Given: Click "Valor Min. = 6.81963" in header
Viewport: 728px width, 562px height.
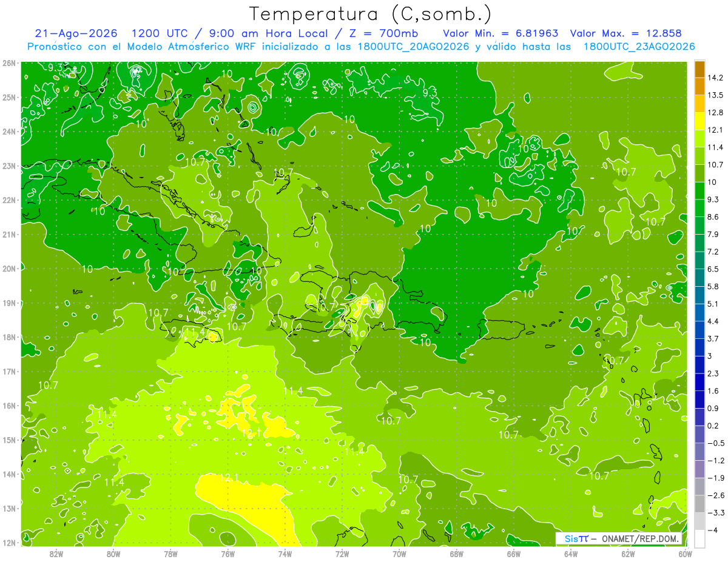Looking at the screenshot, I should (500, 34).
